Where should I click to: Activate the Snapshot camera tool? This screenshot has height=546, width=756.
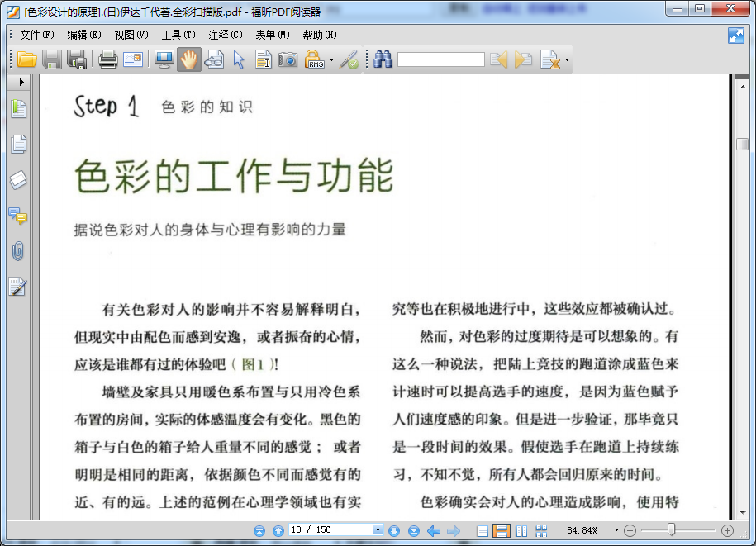[288, 59]
